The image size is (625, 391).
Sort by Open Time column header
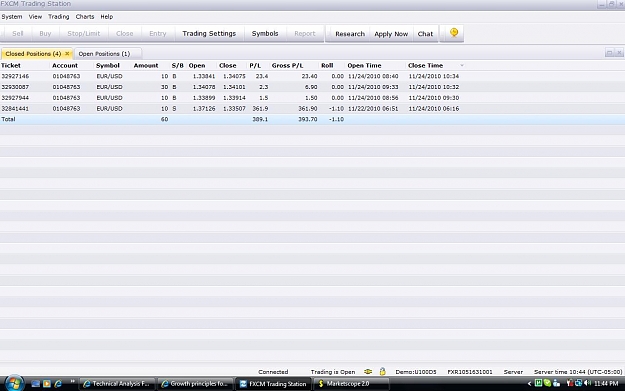pos(364,65)
